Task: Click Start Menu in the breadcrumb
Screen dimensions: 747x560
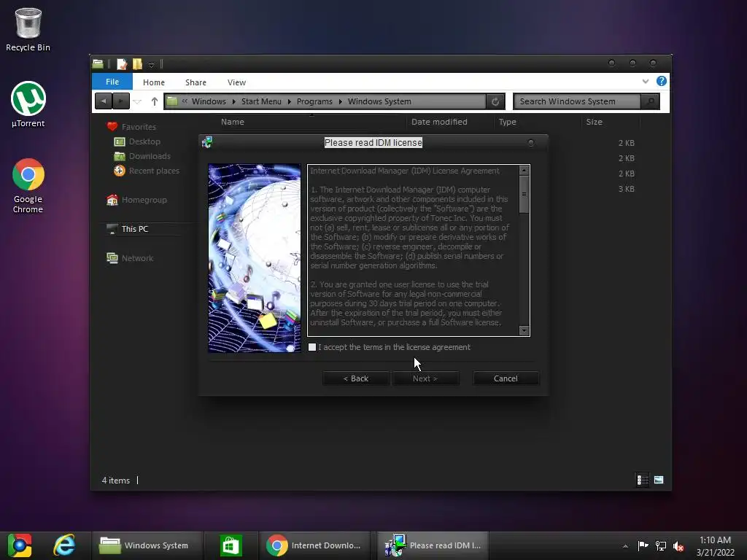Action: click(x=261, y=101)
